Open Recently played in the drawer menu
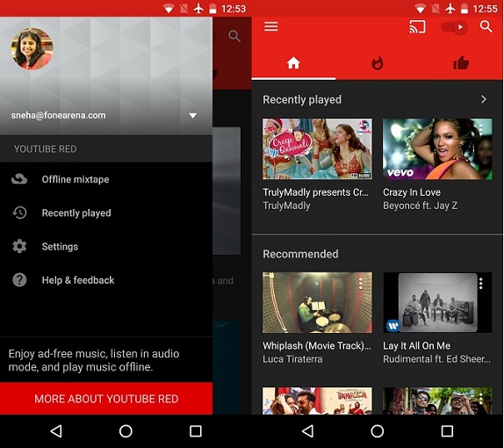 coord(106,213)
